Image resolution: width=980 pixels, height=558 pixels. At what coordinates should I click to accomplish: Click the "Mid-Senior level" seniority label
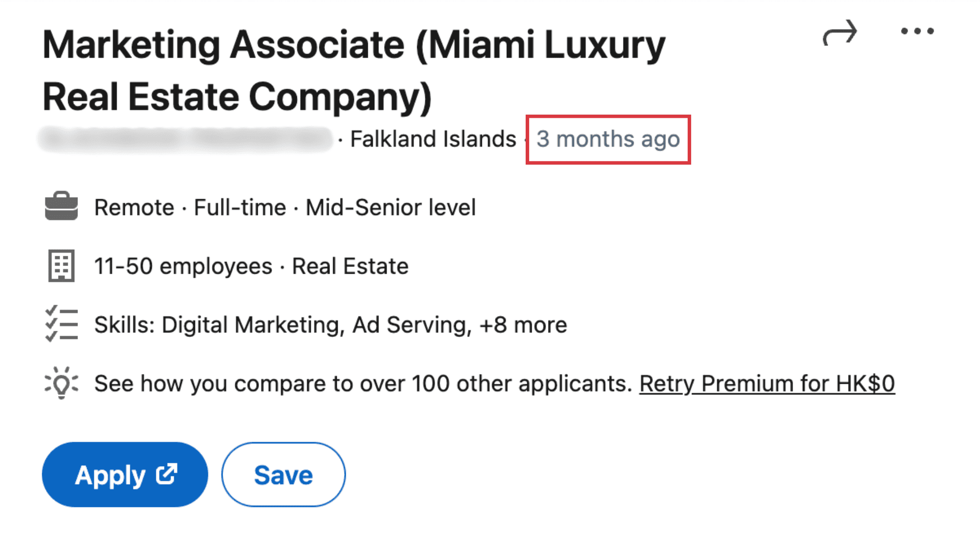coord(390,207)
